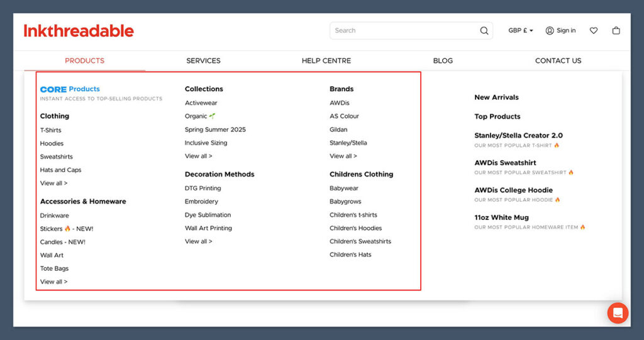Image resolution: width=644 pixels, height=340 pixels.
Task: Open the PRODUCTS menu
Action: click(85, 61)
